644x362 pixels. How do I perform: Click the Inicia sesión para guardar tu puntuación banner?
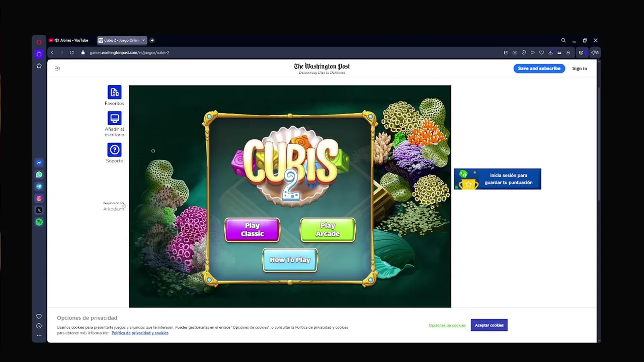tap(498, 179)
